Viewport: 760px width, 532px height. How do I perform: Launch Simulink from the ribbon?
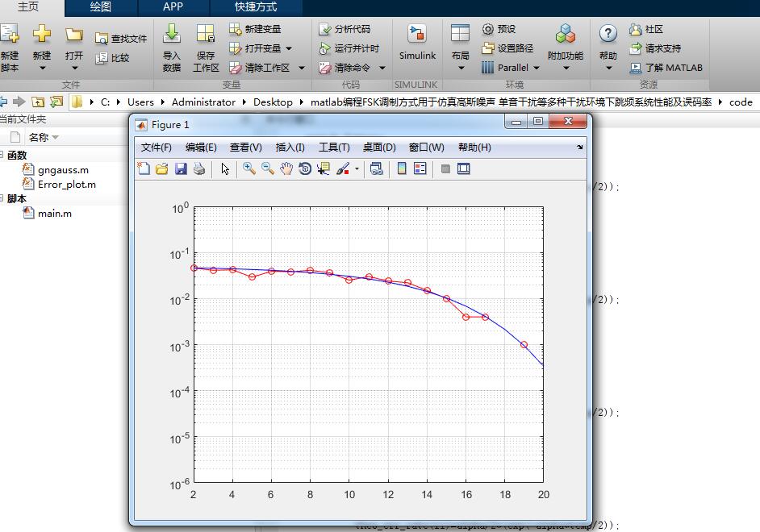click(417, 43)
